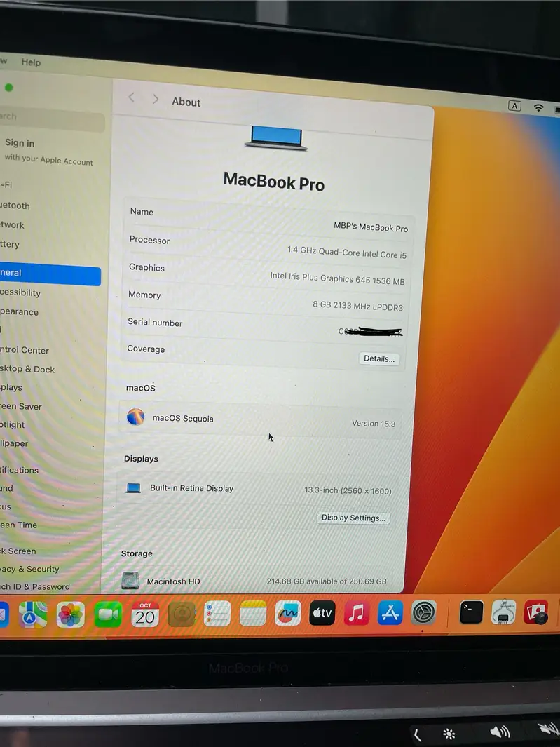The height and width of the screenshot is (747, 560).
Task: Open the Freeform app icon
Action: point(287,613)
